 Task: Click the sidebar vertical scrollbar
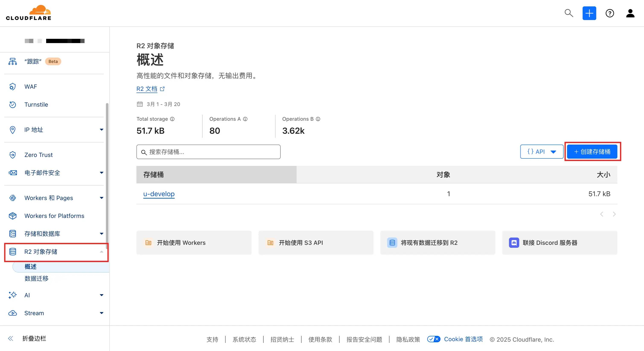[x=107, y=176]
